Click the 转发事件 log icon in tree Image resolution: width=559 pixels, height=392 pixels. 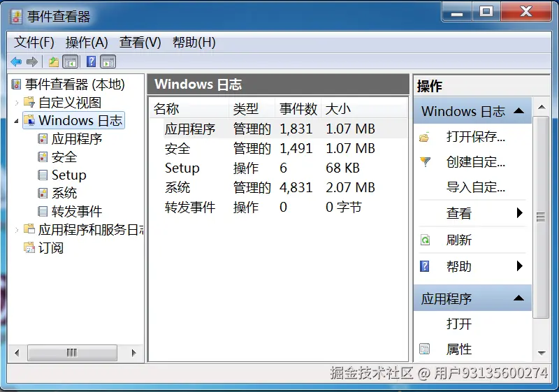[43, 211]
